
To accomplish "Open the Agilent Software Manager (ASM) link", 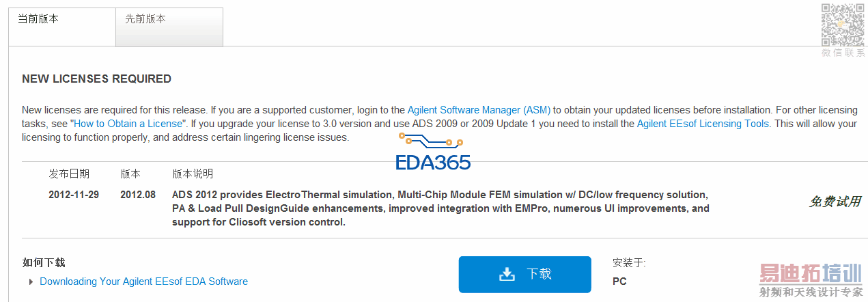I will point(479,110).
